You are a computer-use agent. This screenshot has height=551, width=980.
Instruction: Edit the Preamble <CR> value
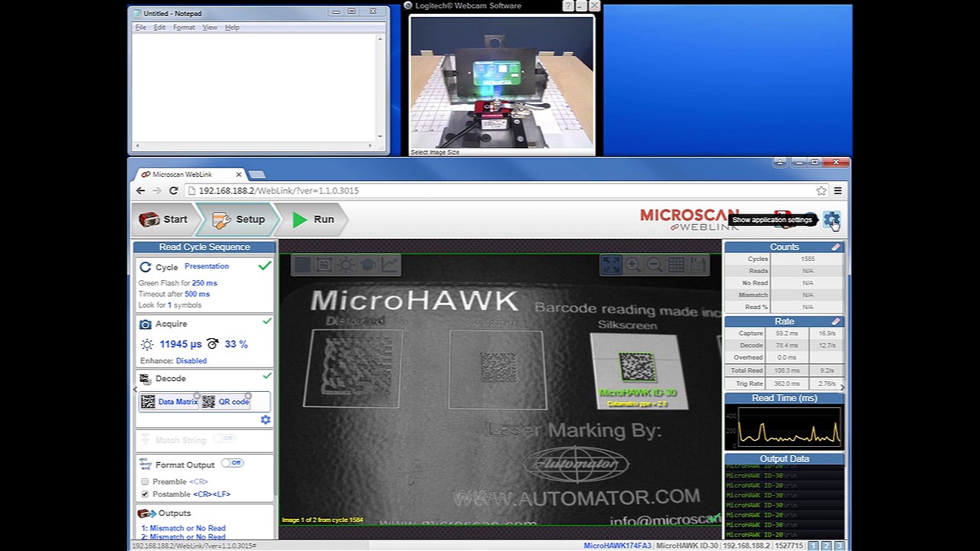point(198,482)
